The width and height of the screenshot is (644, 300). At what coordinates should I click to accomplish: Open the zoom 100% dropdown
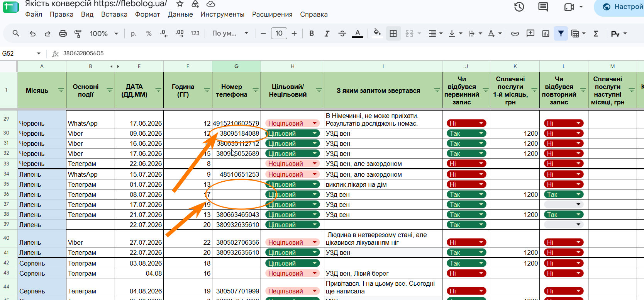click(x=104, y=34)
